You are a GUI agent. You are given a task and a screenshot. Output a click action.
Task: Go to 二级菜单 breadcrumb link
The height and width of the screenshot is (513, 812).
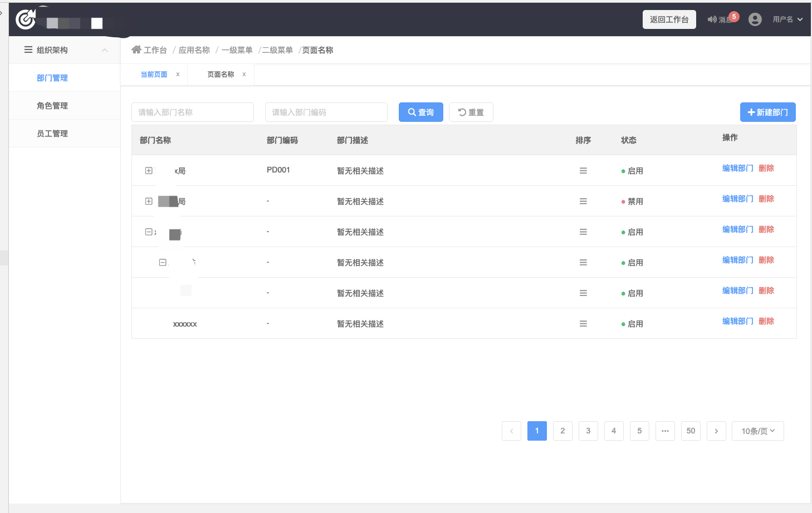coord(277,50)
